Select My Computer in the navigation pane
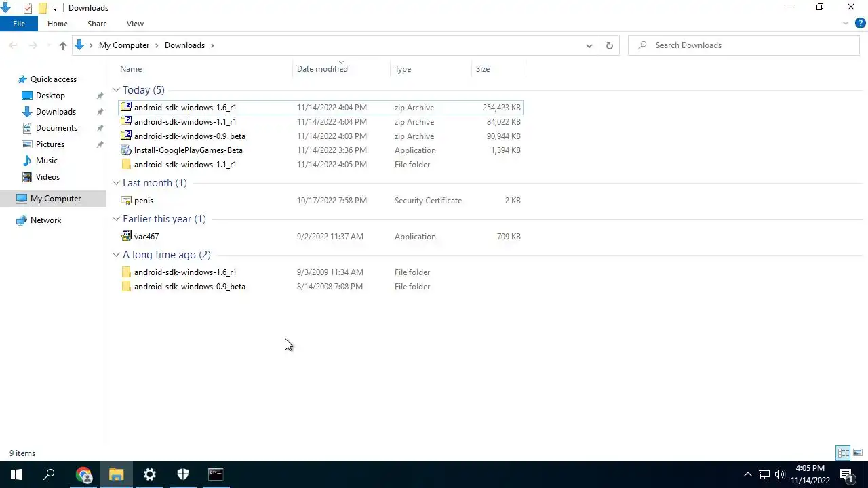The width and height of the screenshot is (868, 488). pos(56,199)
